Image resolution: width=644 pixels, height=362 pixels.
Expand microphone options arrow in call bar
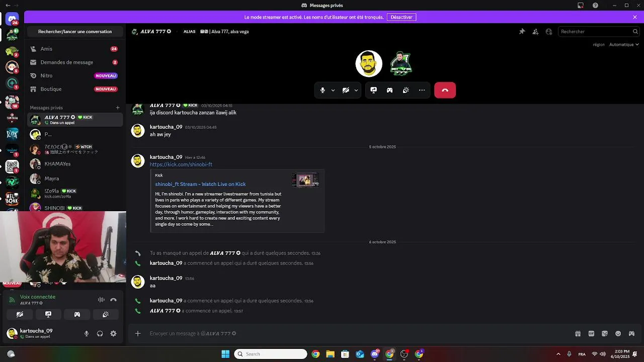pos(333,90)
